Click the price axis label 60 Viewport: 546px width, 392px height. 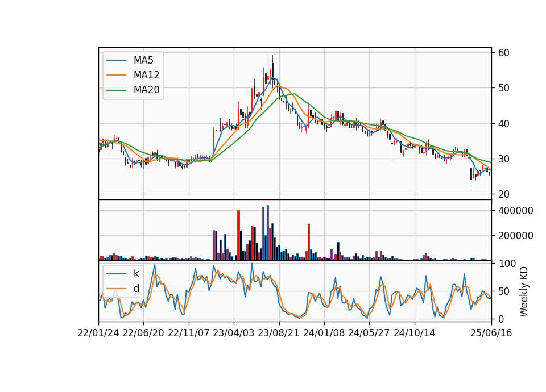tap(504, 53)
